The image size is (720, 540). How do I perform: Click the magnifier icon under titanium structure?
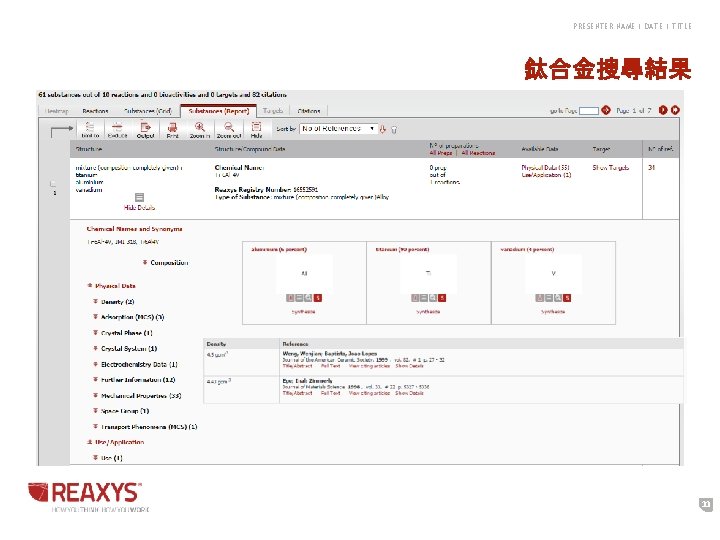pyautogui.click(x=433, y=298)
